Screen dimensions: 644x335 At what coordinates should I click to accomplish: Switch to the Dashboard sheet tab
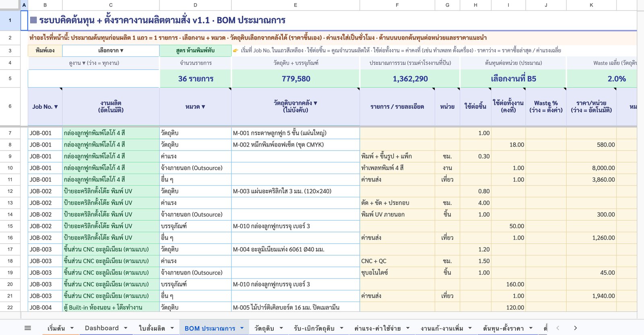(102, 328)
